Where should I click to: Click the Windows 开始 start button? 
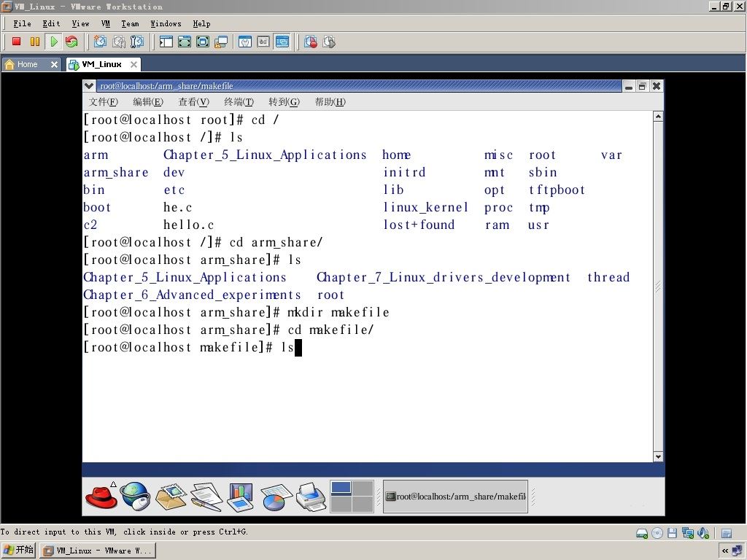coord(18,550)
